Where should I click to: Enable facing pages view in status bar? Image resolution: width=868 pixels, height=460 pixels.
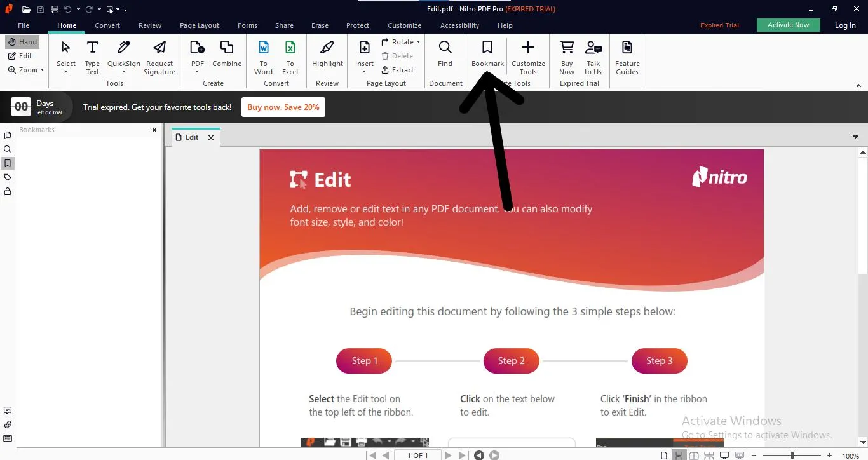693,455
